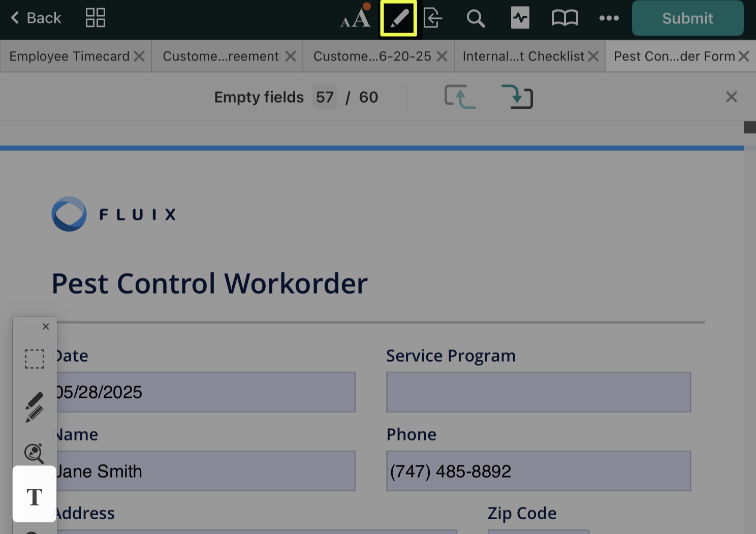Select the highlighter pencil tool
Screen dimensions: 756x534
pyautogui.click(x=35, y=407)
